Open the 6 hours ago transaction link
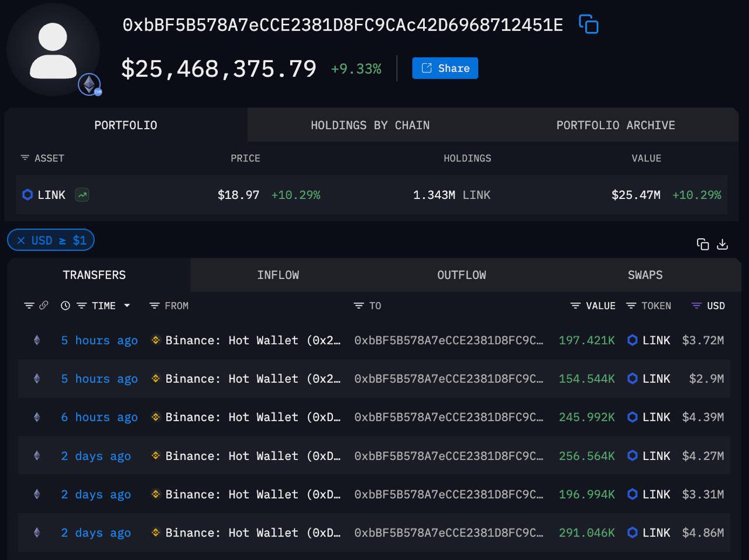This screenshot has height=560, width=749. [x=99, y=417]
